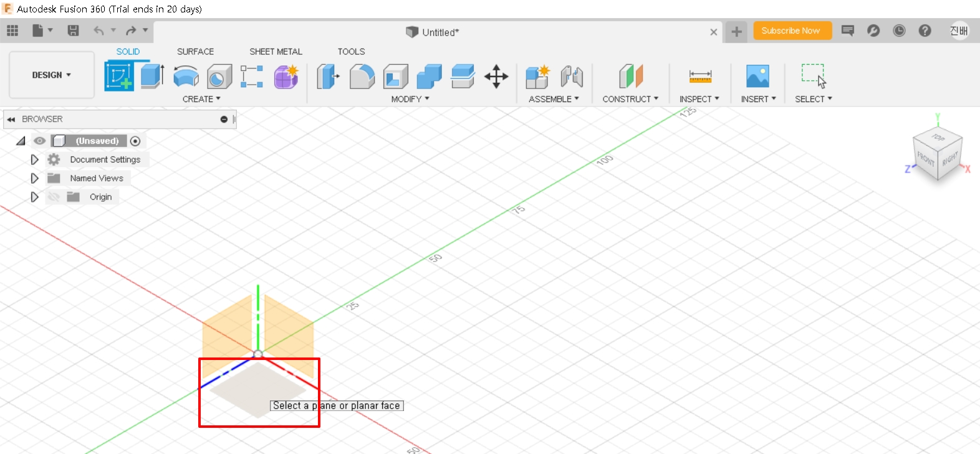The height and width of the screenshot is (454, 980).
Task: Select the New Component tool
Action: click(537, 77)
